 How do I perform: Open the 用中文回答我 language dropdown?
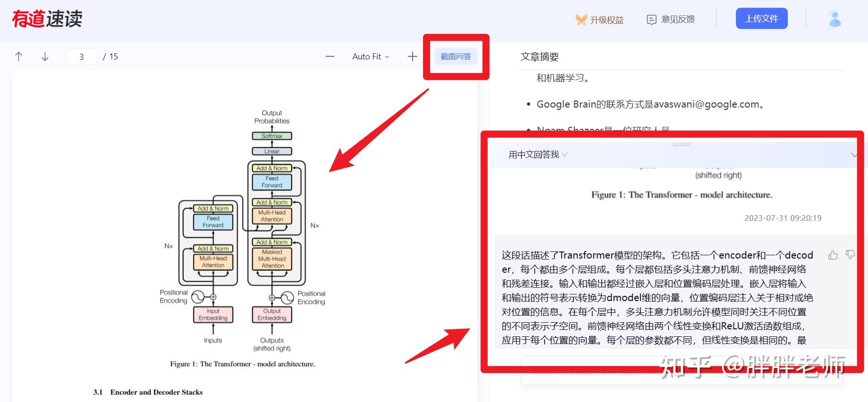tap(538, 154)
